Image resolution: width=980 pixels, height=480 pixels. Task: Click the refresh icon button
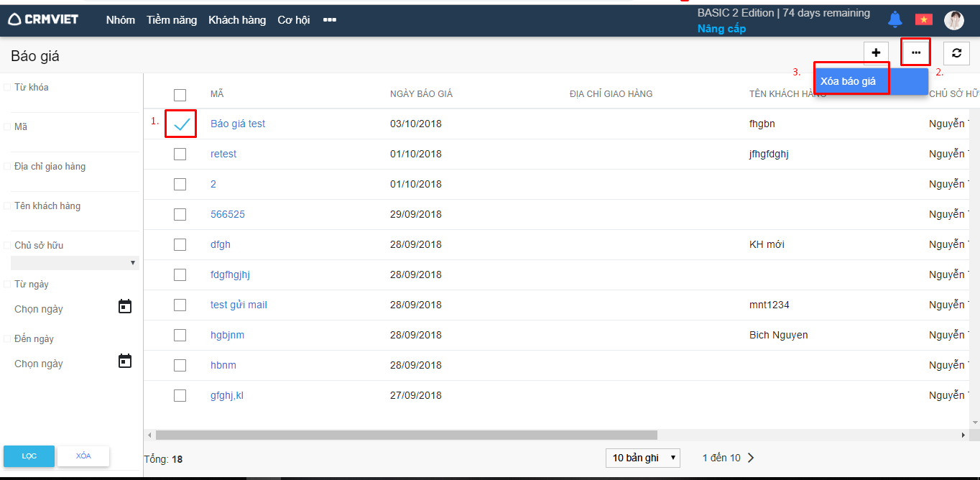click(956, 52)
